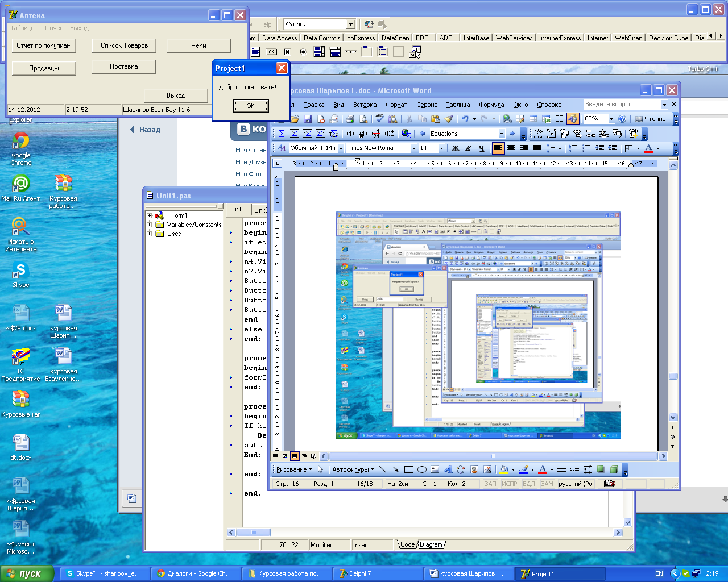Image resolution: width=728 pixels, height=582 pixels.
Task: Click 'Отчет по покупкам' button in Аптека
Action: (44, 45)
